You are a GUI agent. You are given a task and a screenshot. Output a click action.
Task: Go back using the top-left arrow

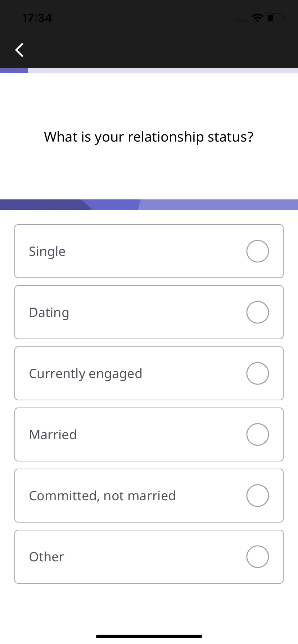19,50
